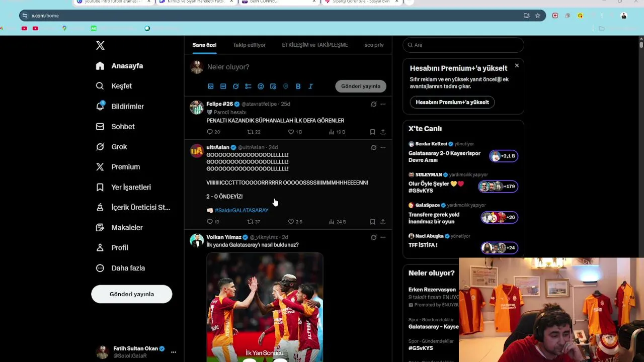View analytics of ultrAslan post

coord(337,222)
